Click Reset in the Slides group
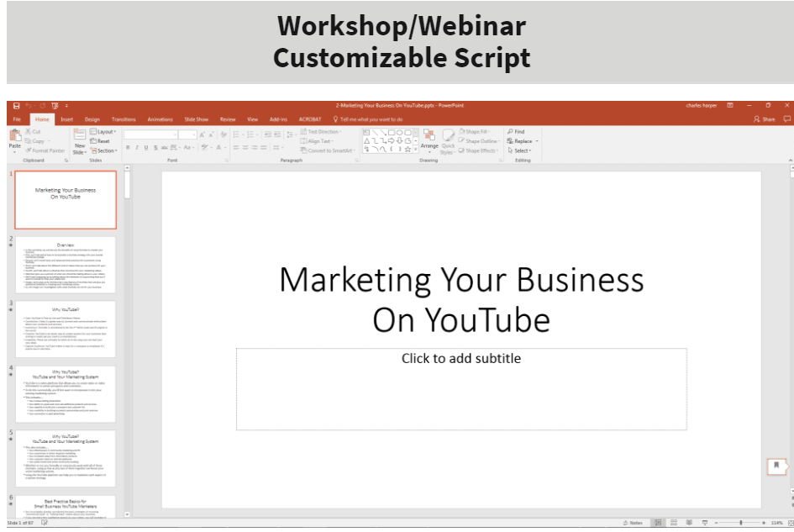This screenshot has height=532, width=794. [x=100, y=141]
